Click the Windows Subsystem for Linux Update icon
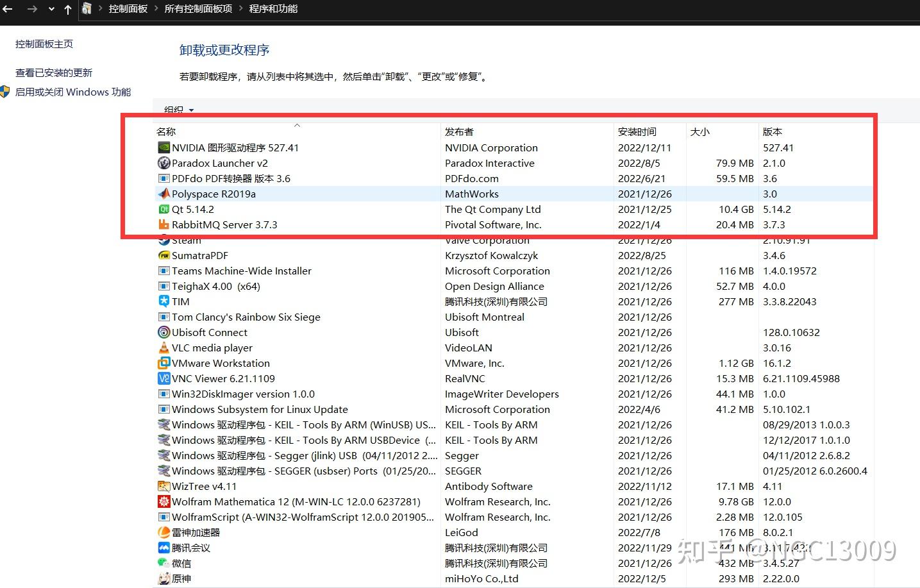Viewport: 920px width, 588px height. [x=163, y=409]
